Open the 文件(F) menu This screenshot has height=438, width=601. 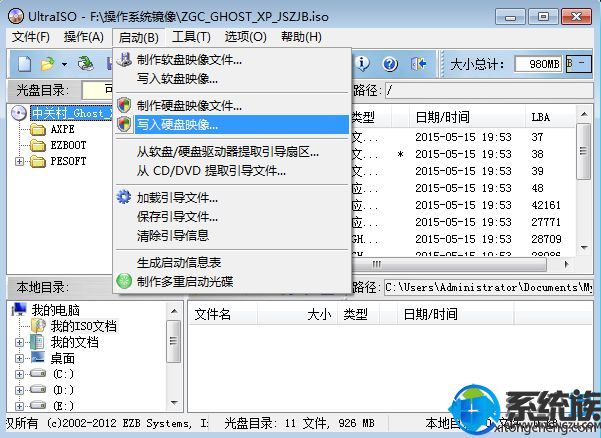(31, 37)
